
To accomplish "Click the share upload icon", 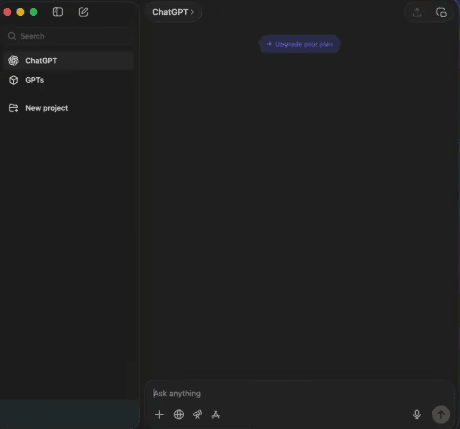I will coord(417,12).
